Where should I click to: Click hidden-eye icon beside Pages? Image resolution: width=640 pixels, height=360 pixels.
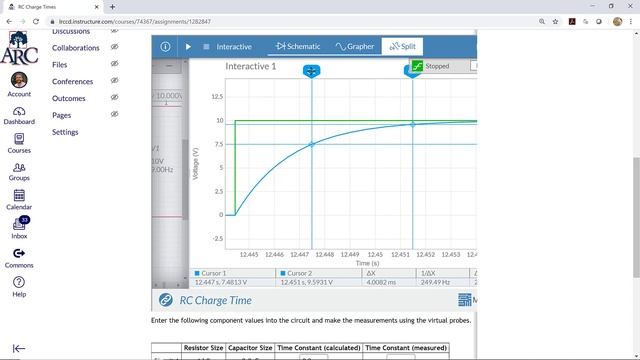(115, 114)
